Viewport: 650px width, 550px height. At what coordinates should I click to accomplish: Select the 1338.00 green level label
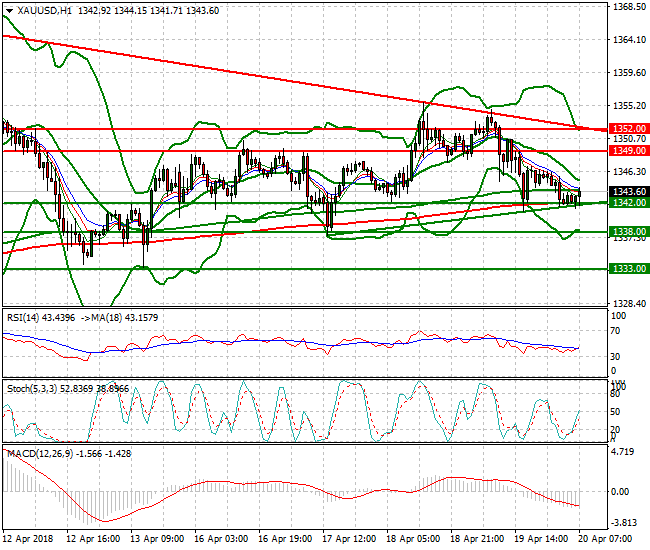pyautogui.click(x=629, y=232)
